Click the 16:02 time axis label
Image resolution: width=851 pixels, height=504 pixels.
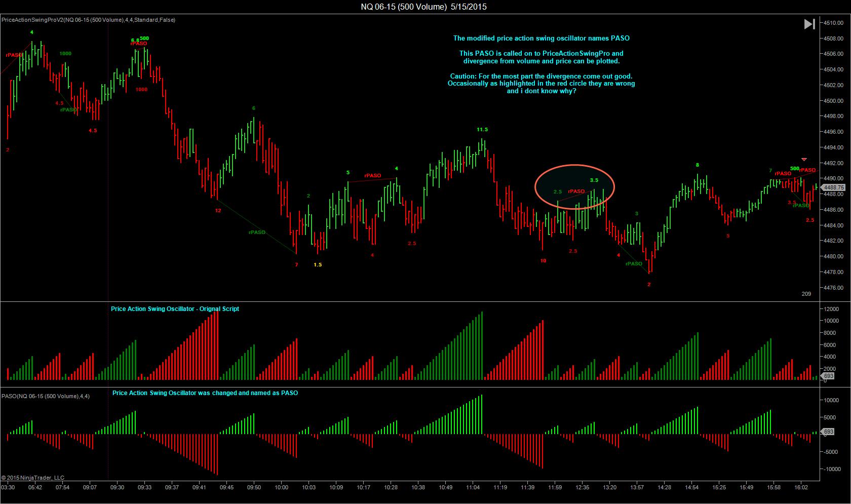coord(801,487)
